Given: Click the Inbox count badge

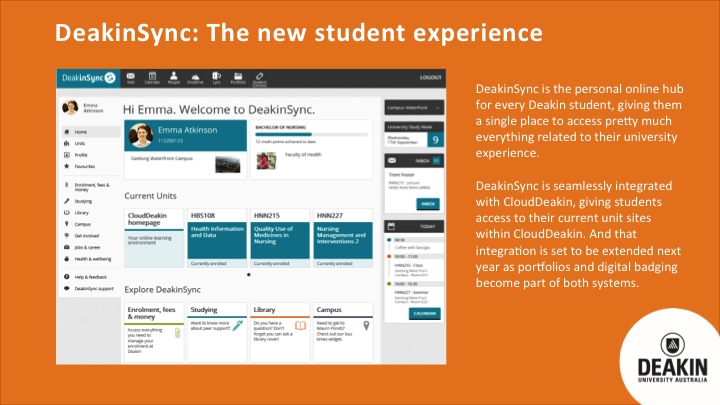Looking at the screenshot, I should [436, 161].
